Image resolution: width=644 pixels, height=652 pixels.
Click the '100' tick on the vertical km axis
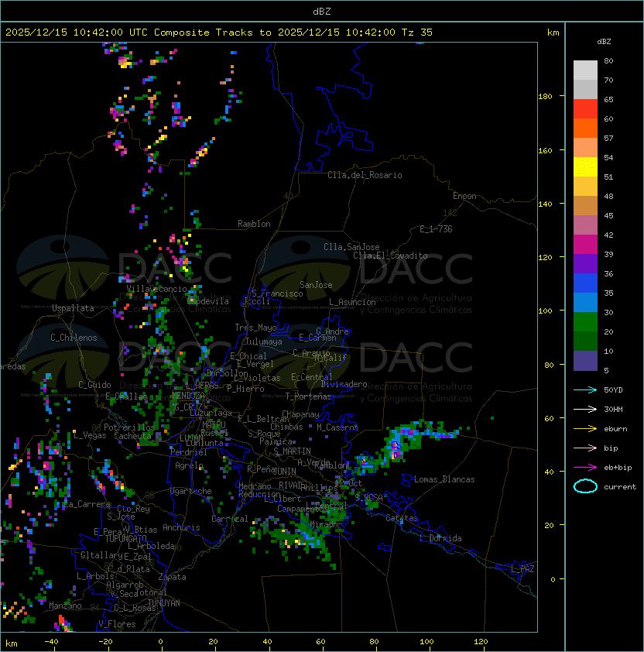pos(545,311)
